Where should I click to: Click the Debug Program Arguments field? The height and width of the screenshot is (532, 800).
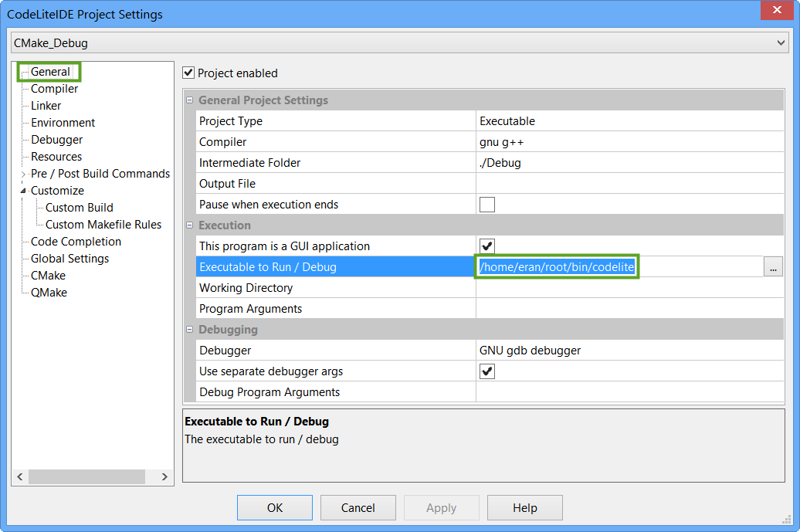[x=629, y=392]
